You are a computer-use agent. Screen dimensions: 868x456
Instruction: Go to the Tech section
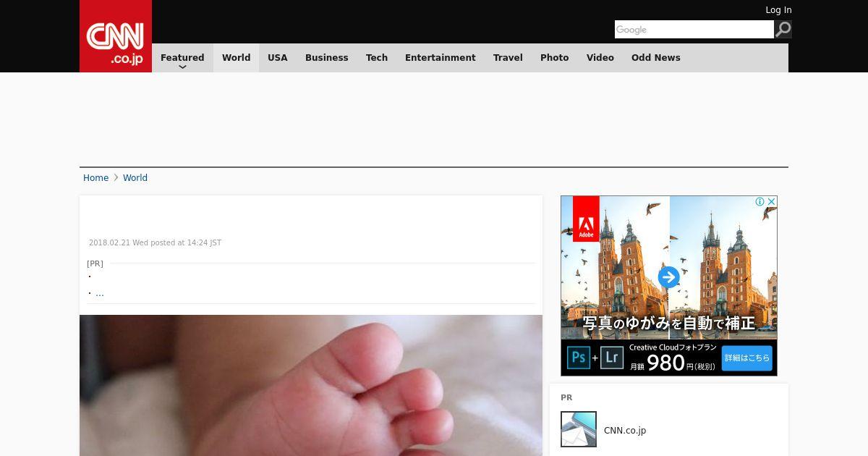click(x=377, y=58)
